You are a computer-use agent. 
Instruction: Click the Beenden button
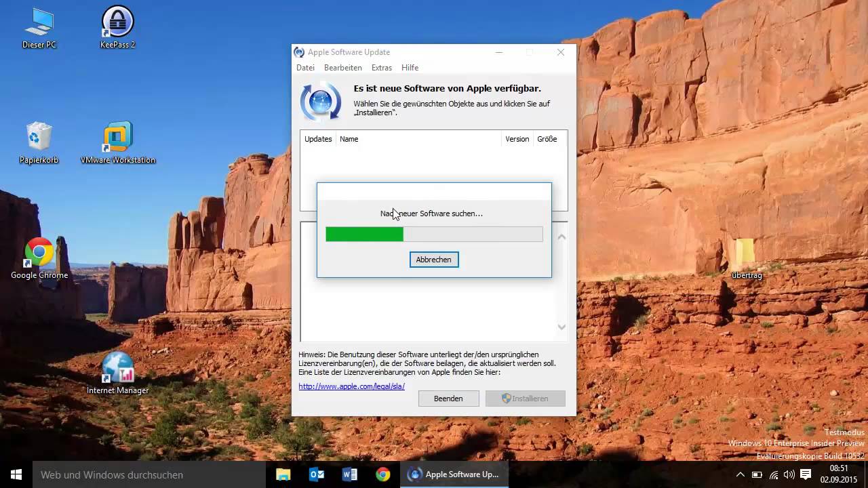pos(448,399)
